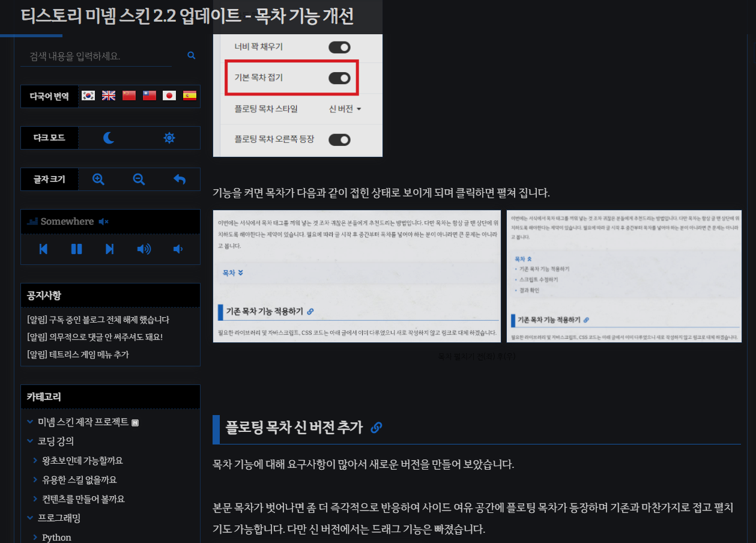Open notice 의무적으로 댓글 안 써주셔도 돼요
Screen dimensions: 756x543
click(x=95, y=337)
